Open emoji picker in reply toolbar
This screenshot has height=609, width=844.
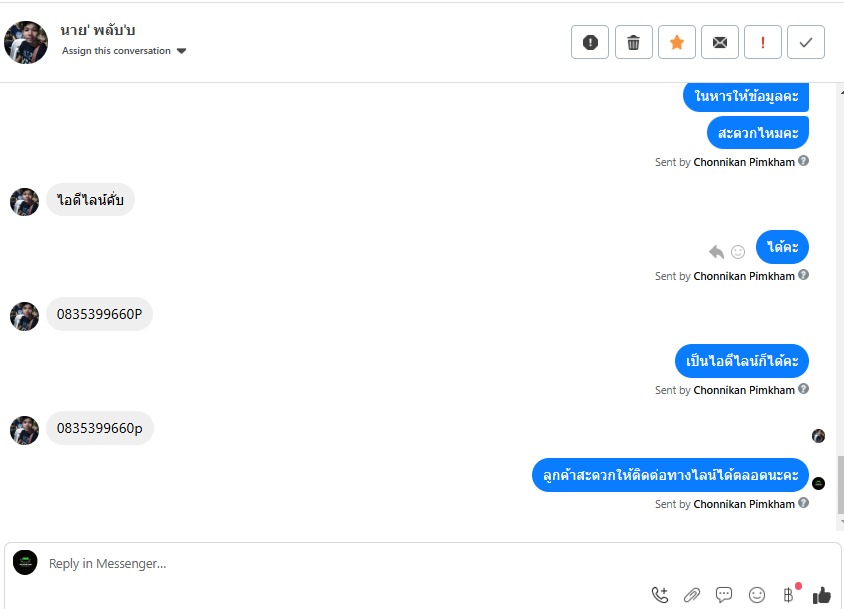(x=757, y=595)
